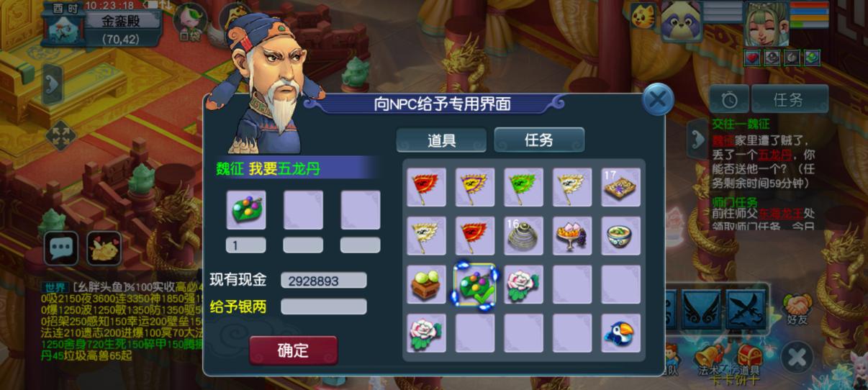The height and width of the screenshot is (390, 868).
Task: Select the toucan bird item in inventory
Action: point(620,332)
